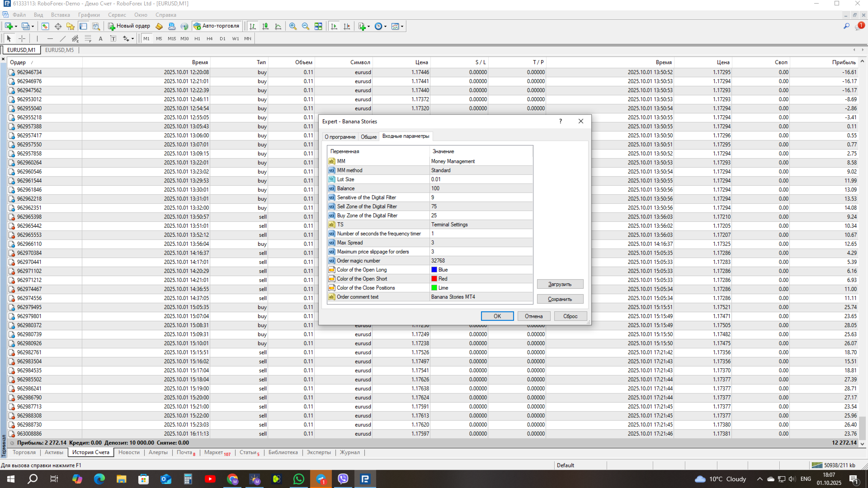The width and height of the screenshot is (868, 488).
Task: Open the Сервис menu
Action: tap(117, 15)
